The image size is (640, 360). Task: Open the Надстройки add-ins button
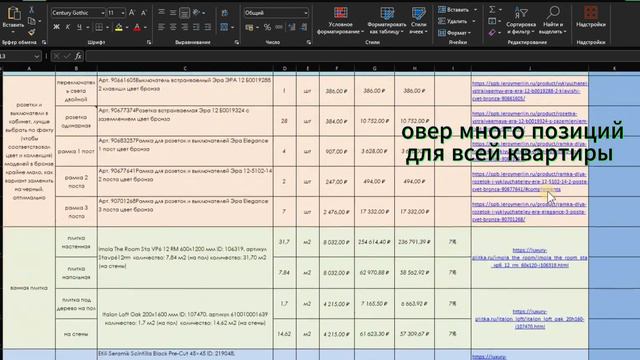coord(590,17)
